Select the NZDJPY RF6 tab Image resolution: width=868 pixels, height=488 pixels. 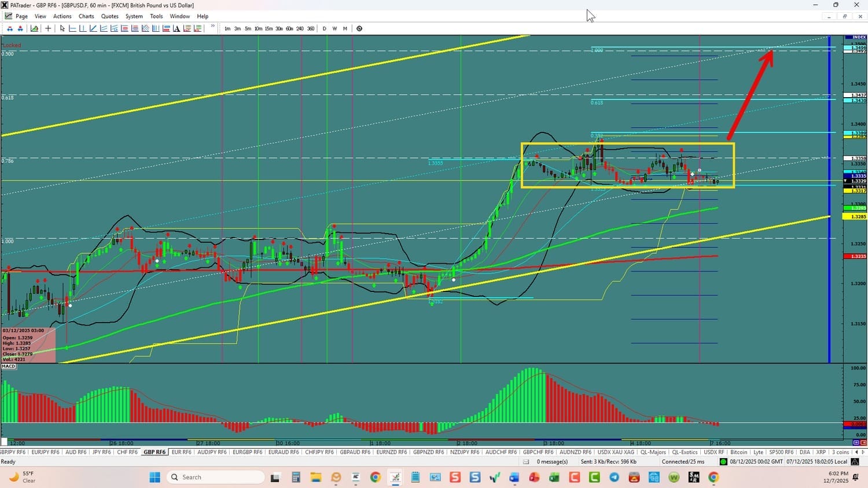pos(465,452)
